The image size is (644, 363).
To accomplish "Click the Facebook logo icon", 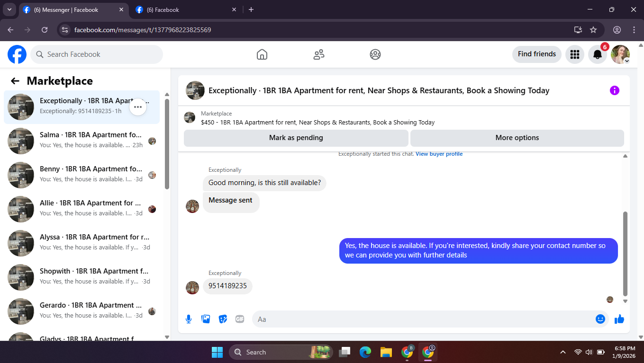I will pos(17,54).
